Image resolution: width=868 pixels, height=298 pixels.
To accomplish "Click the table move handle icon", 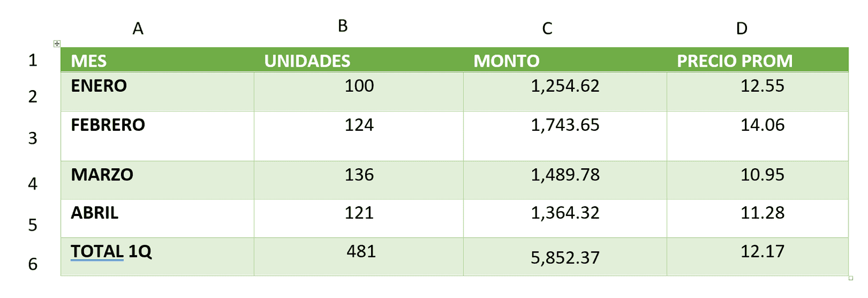I will (x=57, y=43).
